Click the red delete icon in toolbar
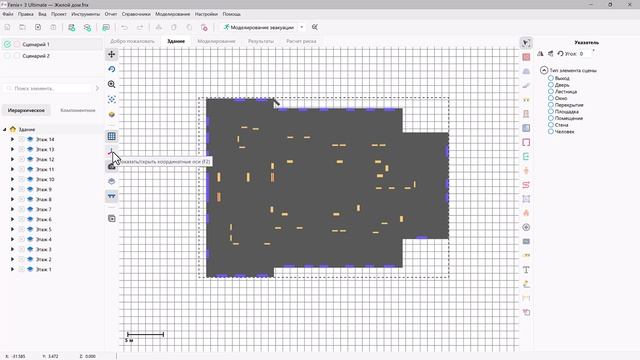640x360 pixels. click(x=204, y=27)
